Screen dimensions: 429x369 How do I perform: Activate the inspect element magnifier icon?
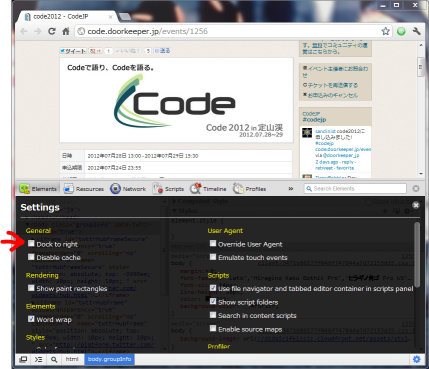(54, 359)
